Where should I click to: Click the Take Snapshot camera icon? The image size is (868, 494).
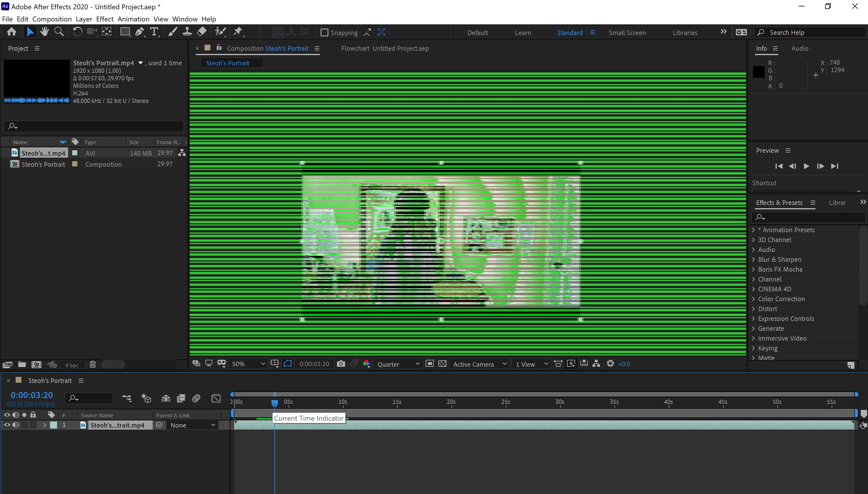click(341, 364)
